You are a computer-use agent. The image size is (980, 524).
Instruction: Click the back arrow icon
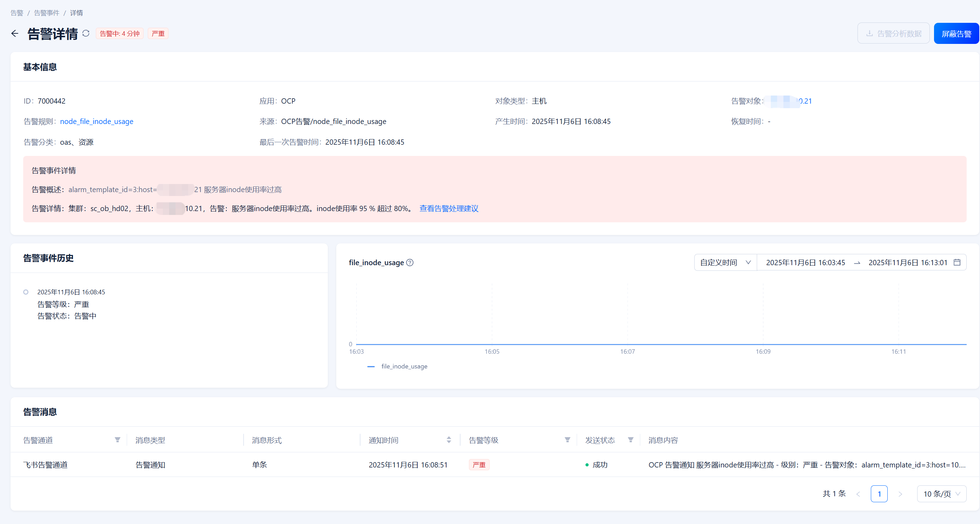(14, 33)
